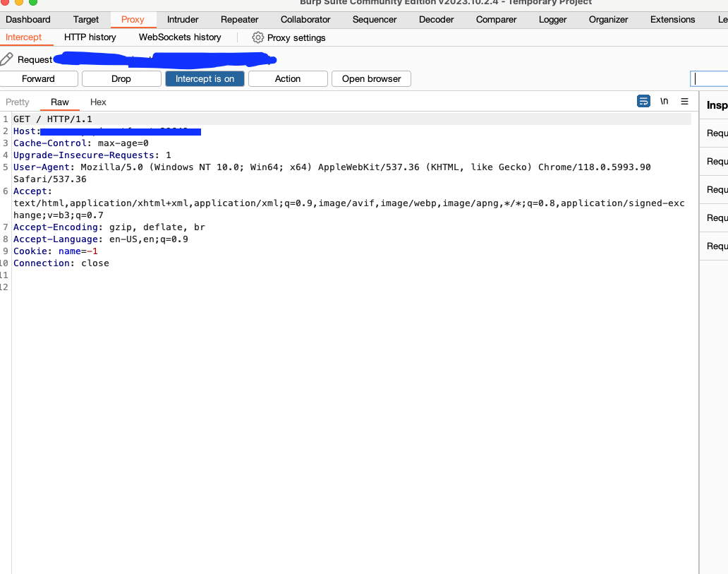Select the Intercept sub-tab
728x574 pixels.
[24, 37]
